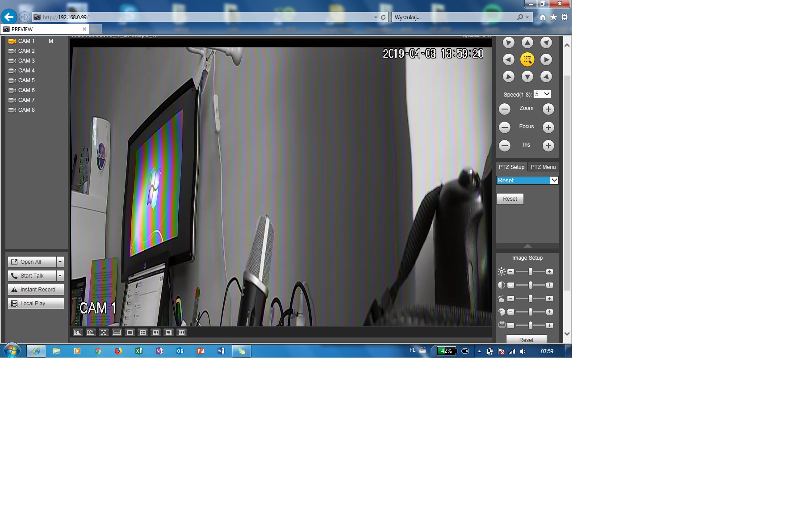This screenshot has height=523, width=812.
Task: Switch to fullscreen view icon
Action: coord(104,333)
